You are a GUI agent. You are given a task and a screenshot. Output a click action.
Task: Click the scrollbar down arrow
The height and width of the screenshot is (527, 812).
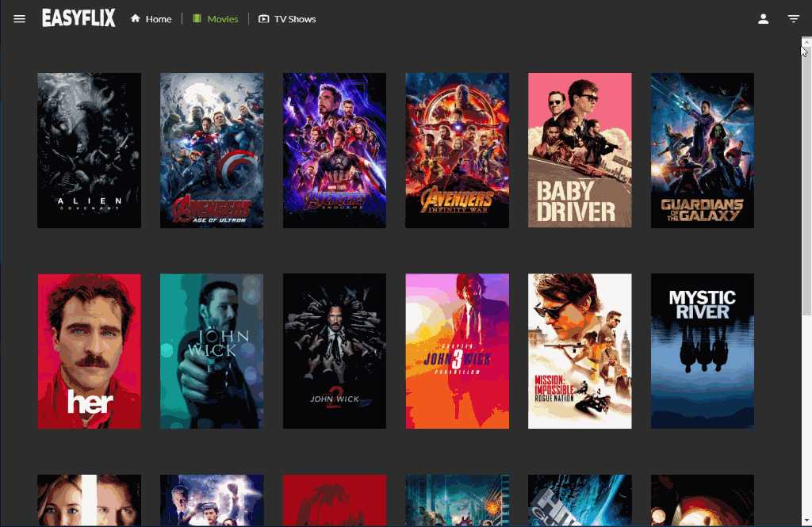point(806,521)
